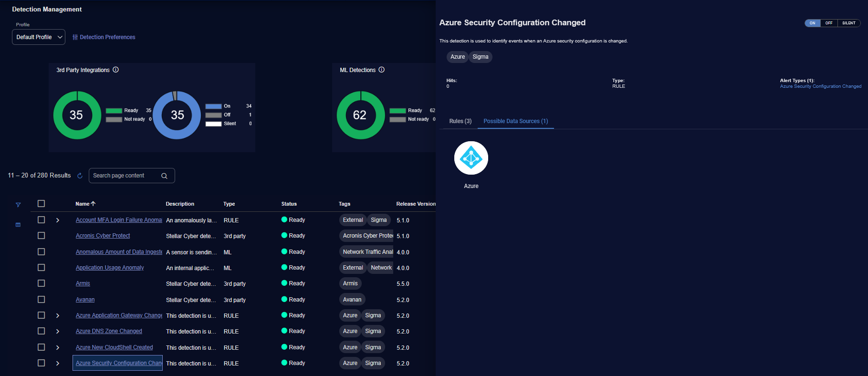Click gray Off legend swatch
This screenshot has height=376, width=868.
pyautogui.click(x=214, y=115)
